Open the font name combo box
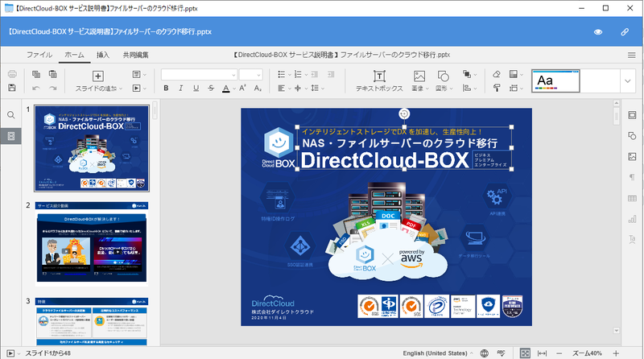This screenshot has height=359, width=644. 199,74
